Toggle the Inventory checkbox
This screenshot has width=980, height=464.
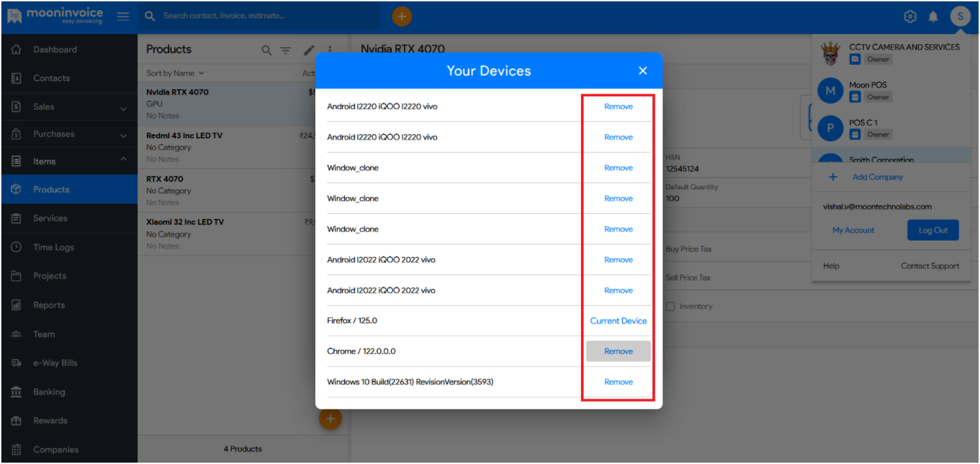tap(670, 307)
